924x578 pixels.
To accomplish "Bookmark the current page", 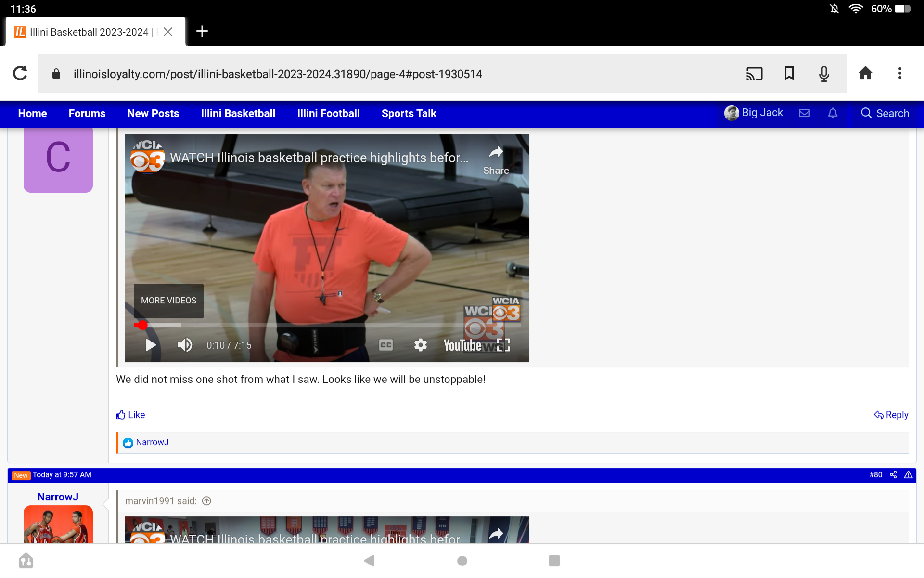I will [789, 74].
